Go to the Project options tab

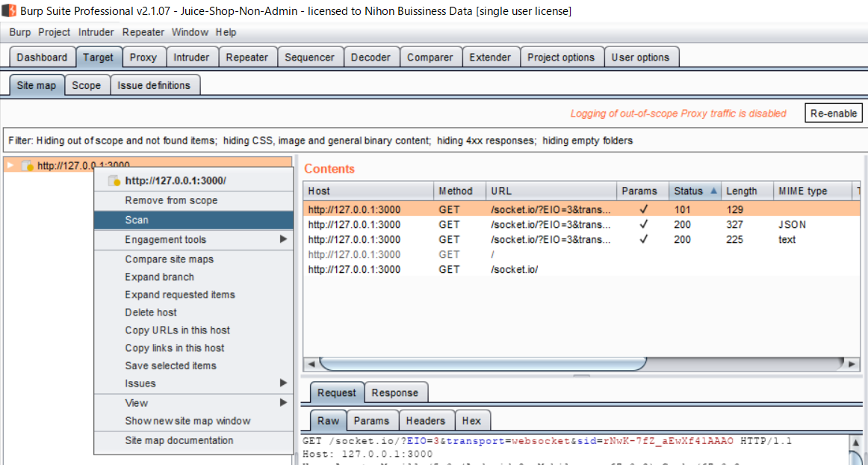pos(561,57)
